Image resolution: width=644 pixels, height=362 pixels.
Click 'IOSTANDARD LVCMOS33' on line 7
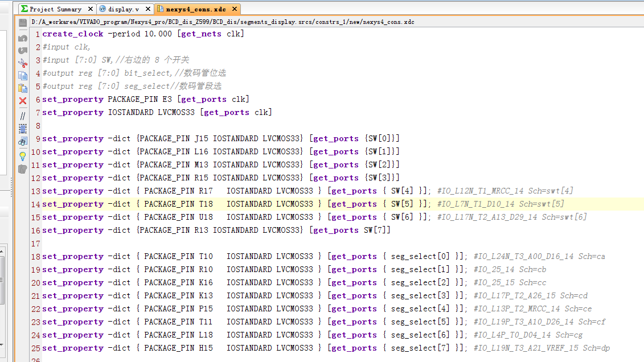[151, 113]
